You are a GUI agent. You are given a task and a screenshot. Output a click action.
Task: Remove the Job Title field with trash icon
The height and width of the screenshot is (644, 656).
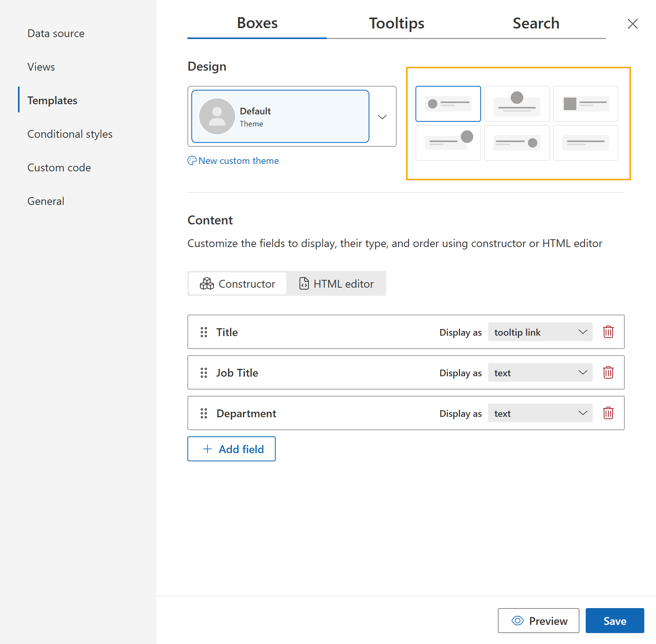tap(608, 372)
